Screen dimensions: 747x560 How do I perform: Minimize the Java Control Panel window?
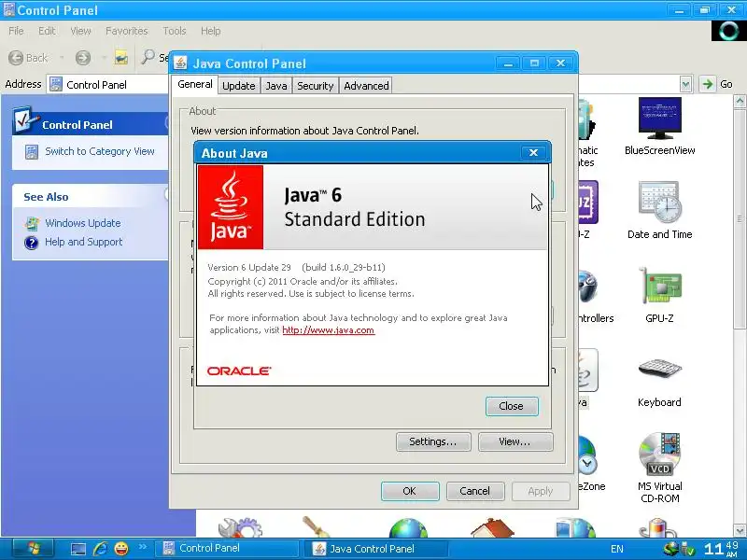pos(508,63)
